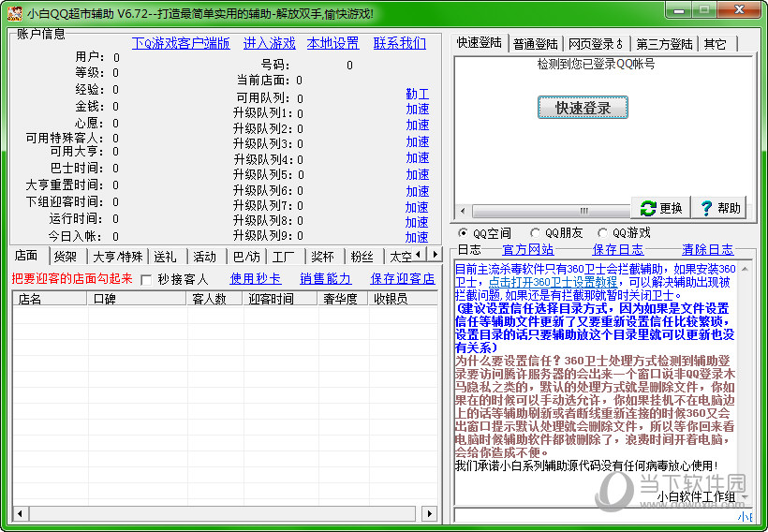This screenshot has width=768, height=532.
Task: Click the 使用秒卡 link
Action: 255,279
